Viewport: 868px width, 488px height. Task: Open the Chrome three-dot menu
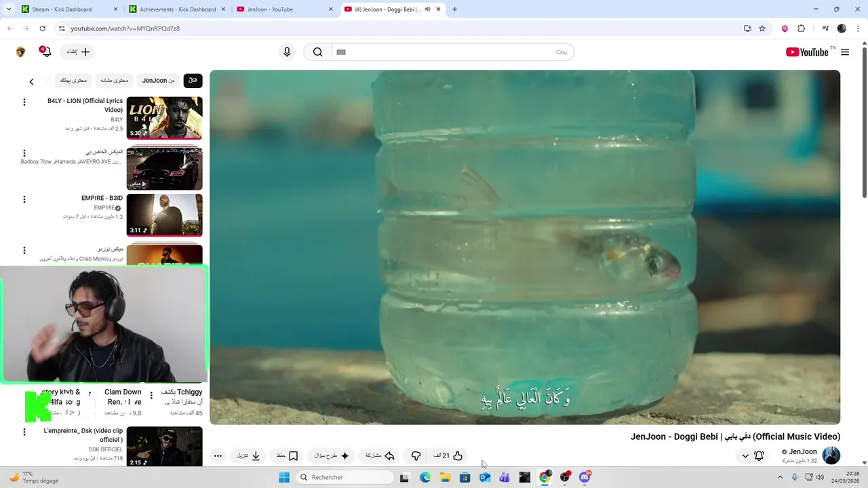click(x=857, y=28)
